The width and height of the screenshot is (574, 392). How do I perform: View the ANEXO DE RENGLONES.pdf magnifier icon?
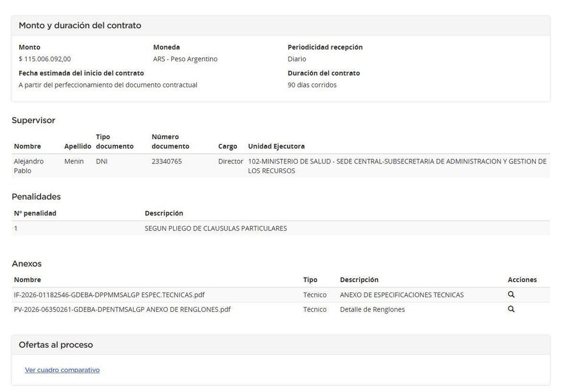[x=511, y=309]
